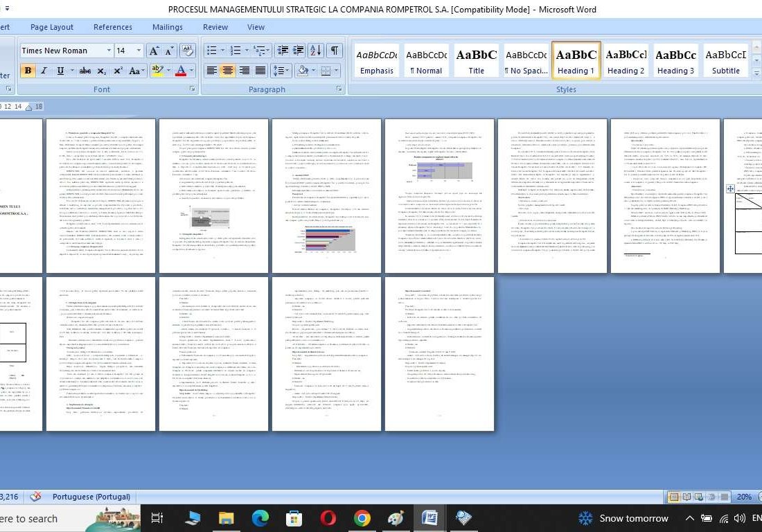Toggle italic formatting

[44, 71]
